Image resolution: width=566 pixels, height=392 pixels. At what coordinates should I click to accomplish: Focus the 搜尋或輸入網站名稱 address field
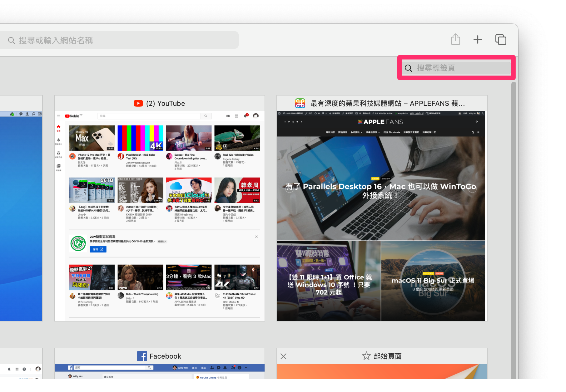119,40
